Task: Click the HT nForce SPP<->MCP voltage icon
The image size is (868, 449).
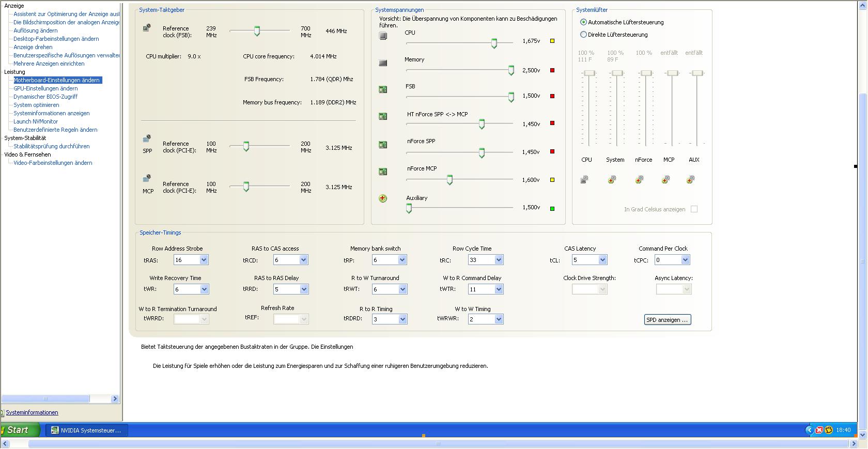Action: coord(383,116)
